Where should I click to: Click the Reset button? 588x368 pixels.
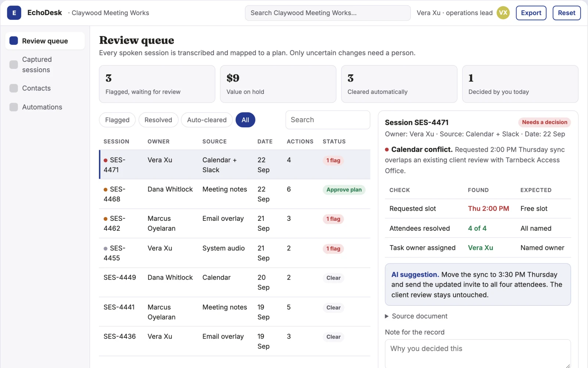pos(566,13)
